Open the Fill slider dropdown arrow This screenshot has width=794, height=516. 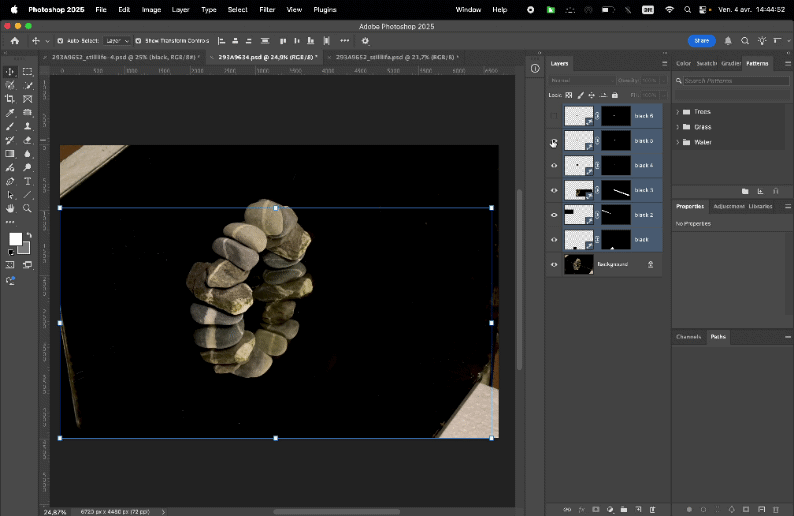663,95
